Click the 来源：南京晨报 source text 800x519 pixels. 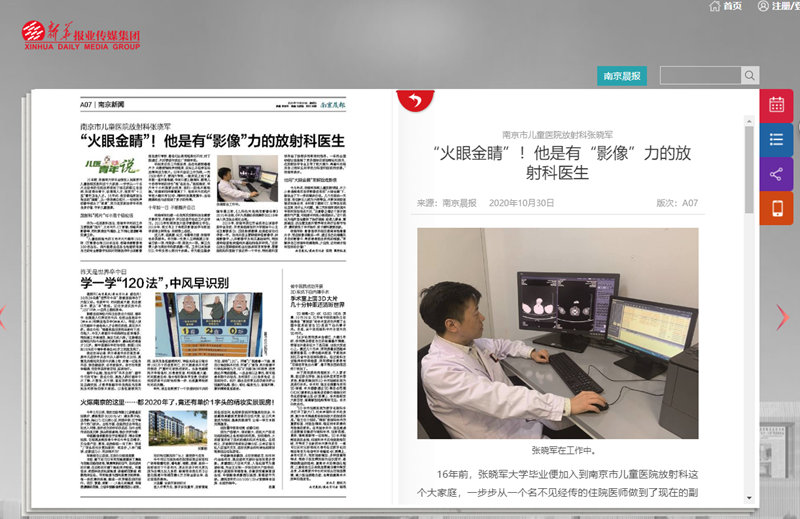pyautogui.click(x=446, y=203)
